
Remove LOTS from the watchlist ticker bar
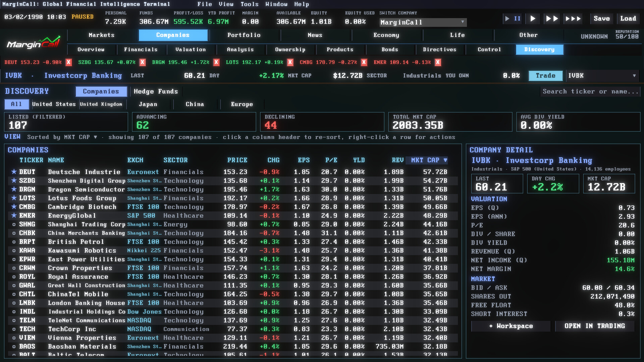click(x=290, y=62)
